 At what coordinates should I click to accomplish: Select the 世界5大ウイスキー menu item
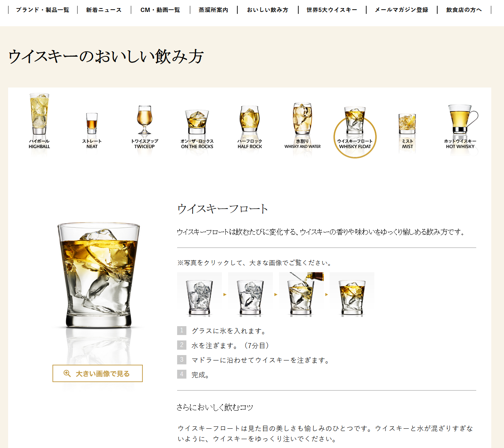click(332, 10)
